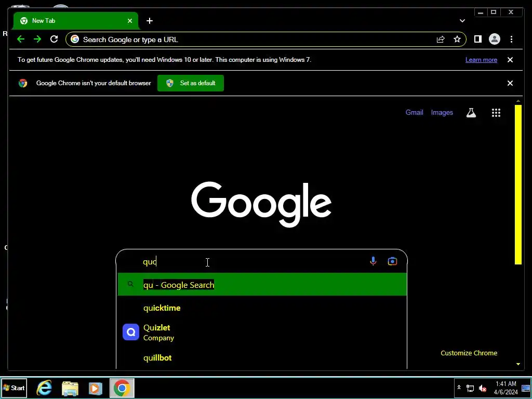Screen dimensions: 532x399
Task: Select the 'qu - Google Search' suggestion
Action: pyautogui.click(x=262, y=284)
